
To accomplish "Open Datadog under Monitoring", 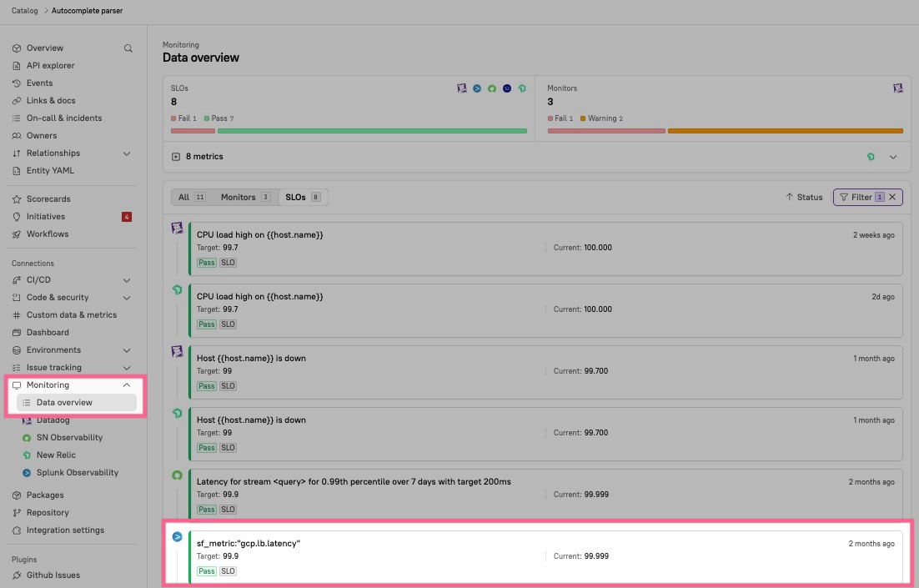I will tap(53, 420).
